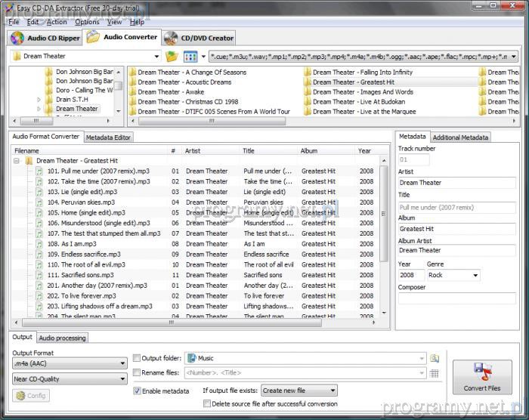Viewport: 529px width, 420px height.
Task: Open the Audio CD Ripper tab
Action: tap(44, 38)
